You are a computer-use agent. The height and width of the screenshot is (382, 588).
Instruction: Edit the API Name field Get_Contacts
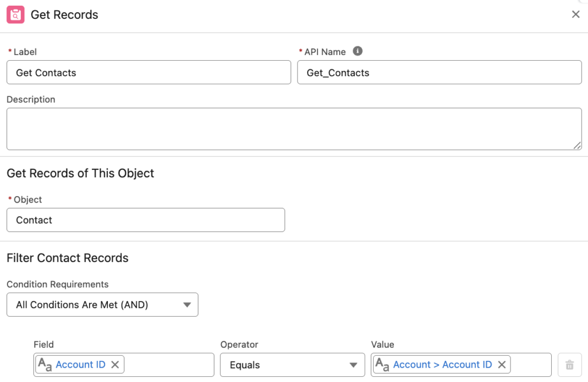439,72
